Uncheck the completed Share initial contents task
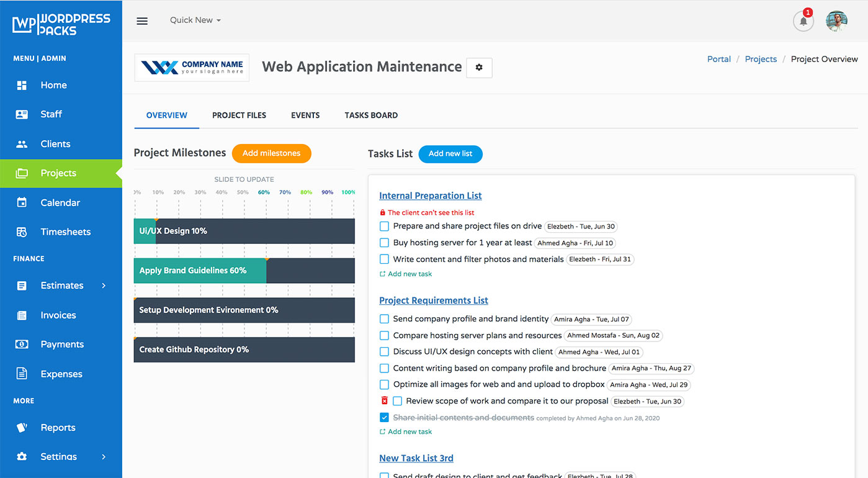868x478 pixels. (383, 417)
